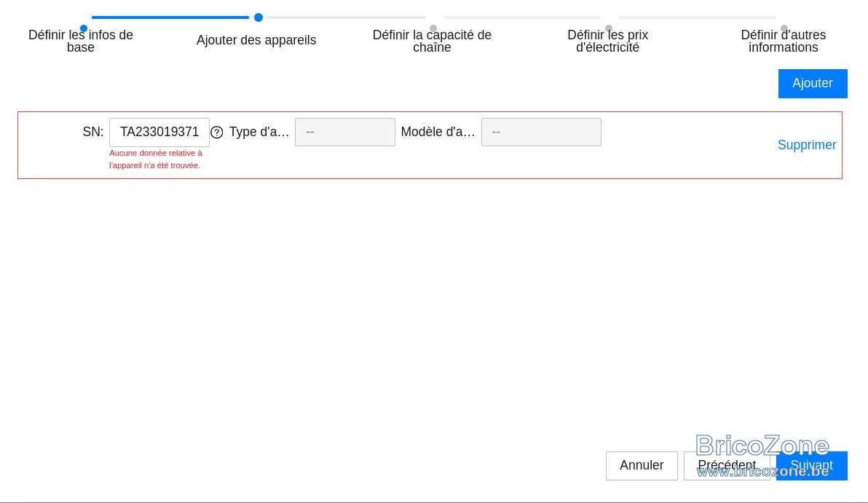The width and height of the screenshot is (868, 503).
Task: Select step "Ajouter des appareils"
Action: pyautogui.click(x=256, y=40)
